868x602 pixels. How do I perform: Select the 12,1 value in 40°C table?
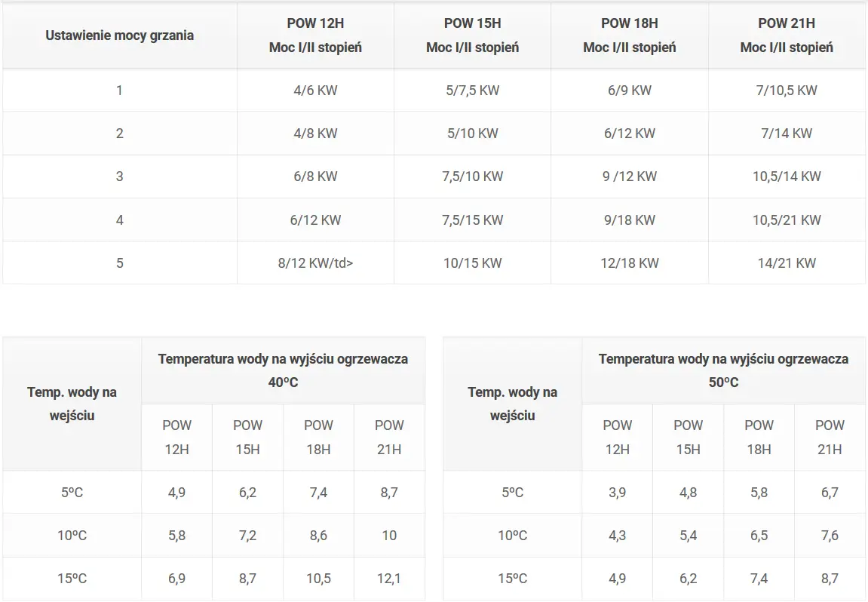point(389,579)
